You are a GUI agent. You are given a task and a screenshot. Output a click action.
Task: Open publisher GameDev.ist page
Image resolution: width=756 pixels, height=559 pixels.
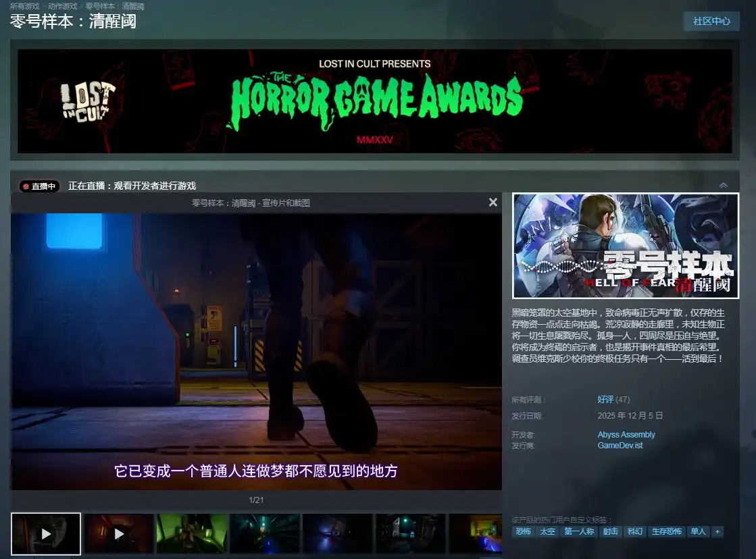tap(620, 446)
